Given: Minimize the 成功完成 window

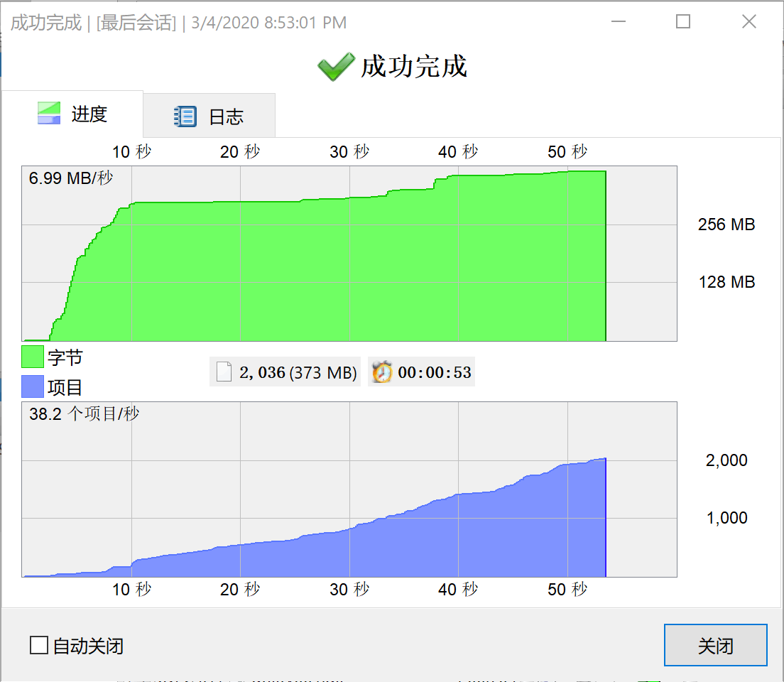Looking at the screenshot, I should [619, 21].
